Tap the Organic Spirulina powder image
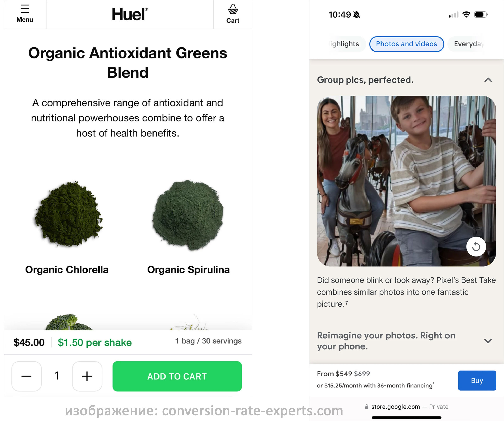This screenshot has width=504, height=421. click(x=188, y=215)
